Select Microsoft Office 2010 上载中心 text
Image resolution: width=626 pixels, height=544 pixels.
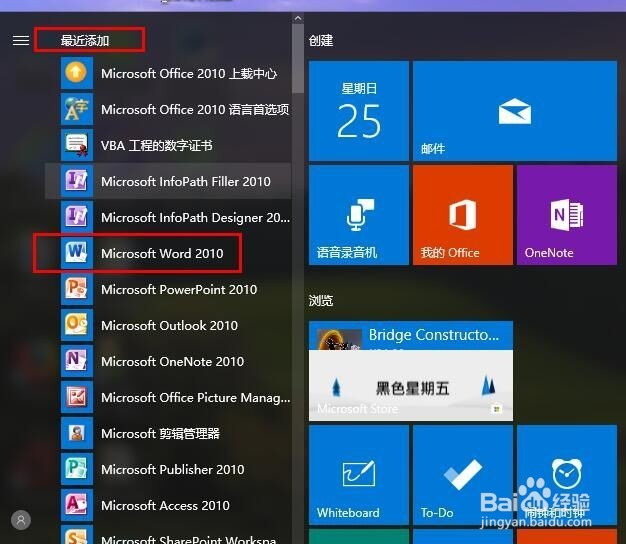pos(189,73)
